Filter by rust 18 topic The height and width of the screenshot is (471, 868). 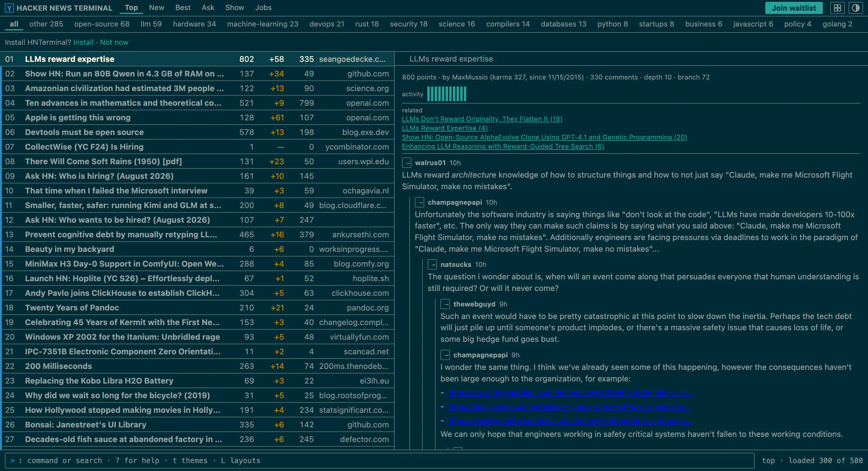pos(367,24)
